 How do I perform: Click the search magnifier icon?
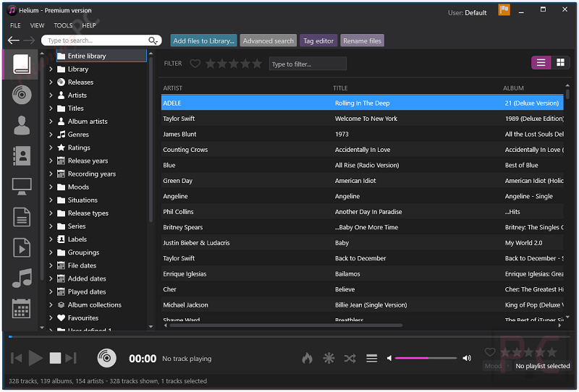coord(153,41)
